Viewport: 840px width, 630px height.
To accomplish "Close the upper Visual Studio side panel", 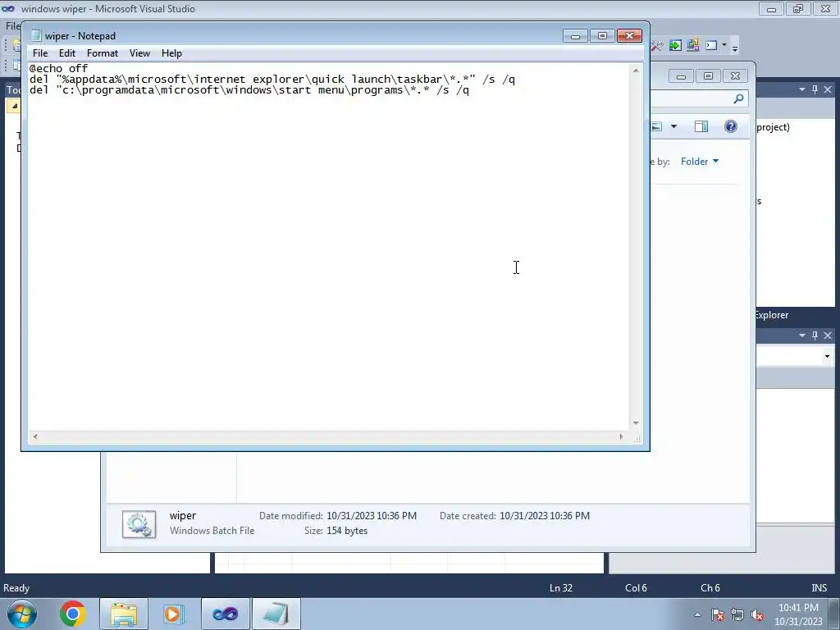I will [828, 89].
